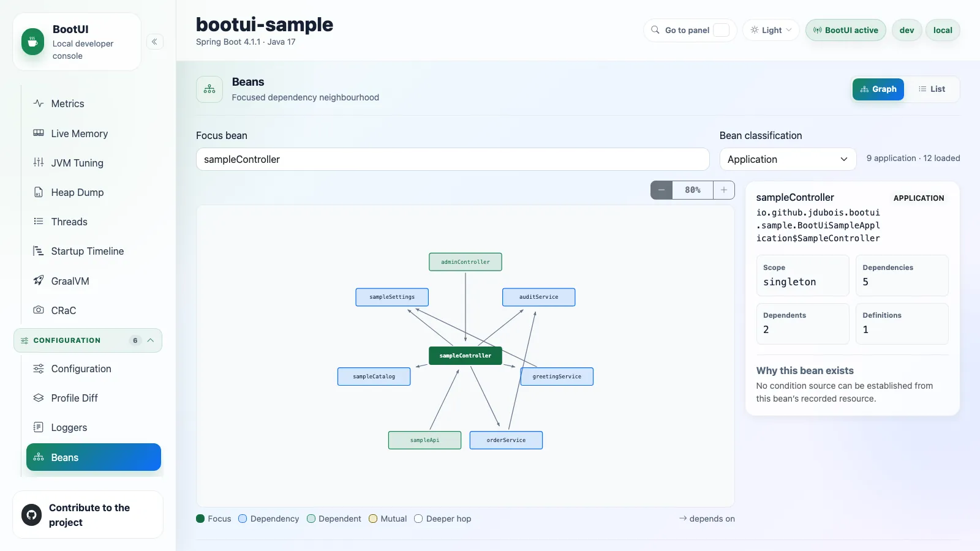Click the Focus legend color dot
Viewport: 980px width, 551px height.
pyautogui.click(x=200, y=519)
